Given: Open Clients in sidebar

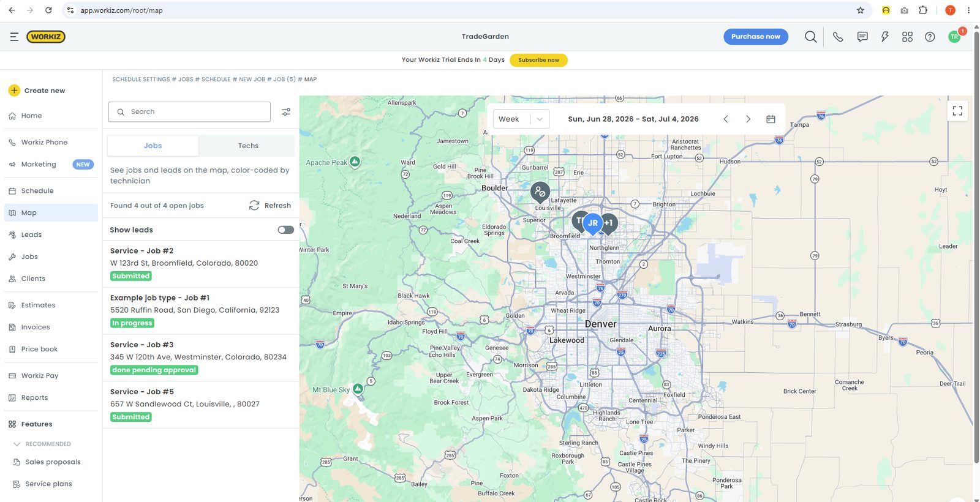Looking at the screenshot, I should pos(51,279).
